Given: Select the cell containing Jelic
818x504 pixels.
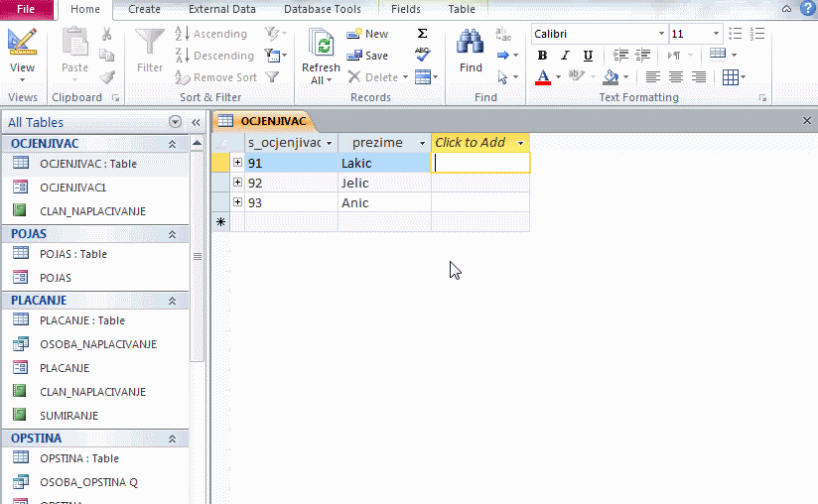Looking at the screenshot, I should pyautogui.click(x=383, y=183).
